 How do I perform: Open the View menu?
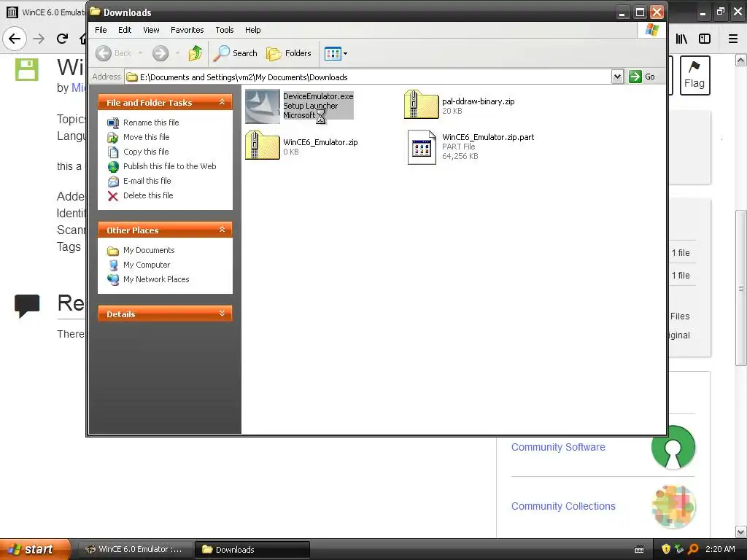tap(151, 30)
